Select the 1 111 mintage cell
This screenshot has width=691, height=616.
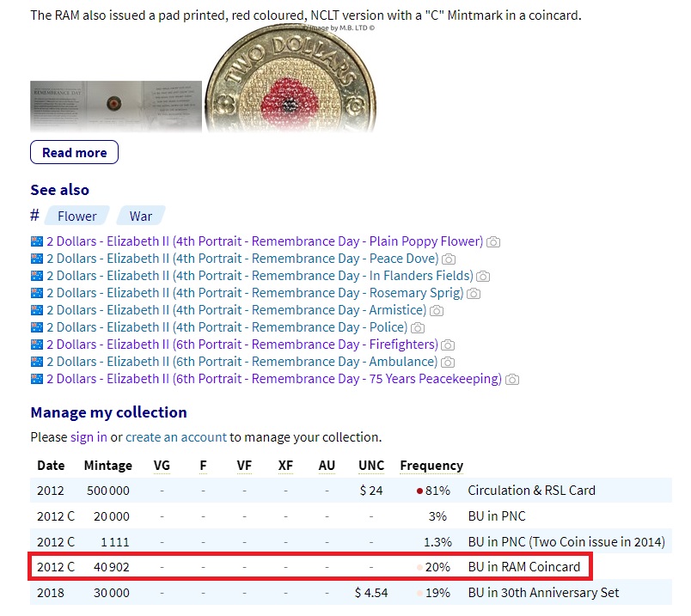pos(115,542)
